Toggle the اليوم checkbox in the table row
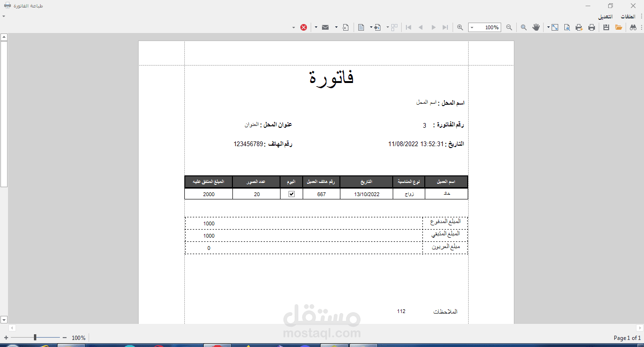Screen dimensions: 644x347 [291, 194]
